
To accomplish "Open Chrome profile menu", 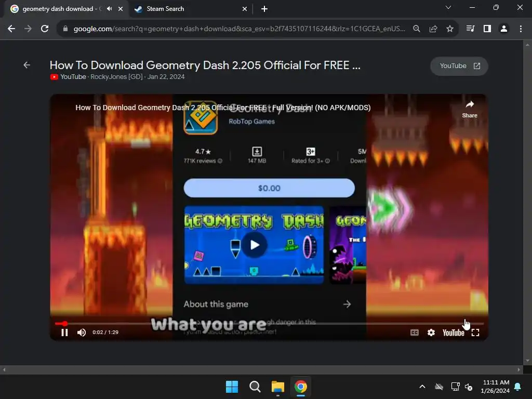I will (504, 29).
